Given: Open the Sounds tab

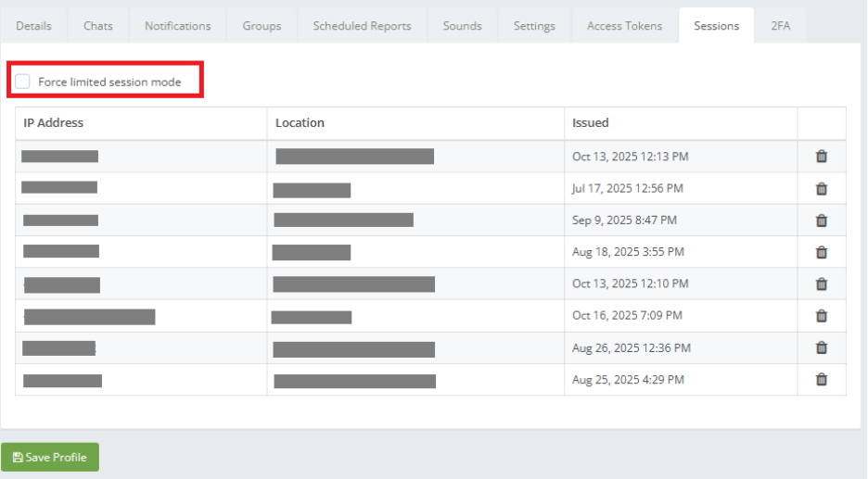Looking at the screenshot, I should (x=462, y=26).
